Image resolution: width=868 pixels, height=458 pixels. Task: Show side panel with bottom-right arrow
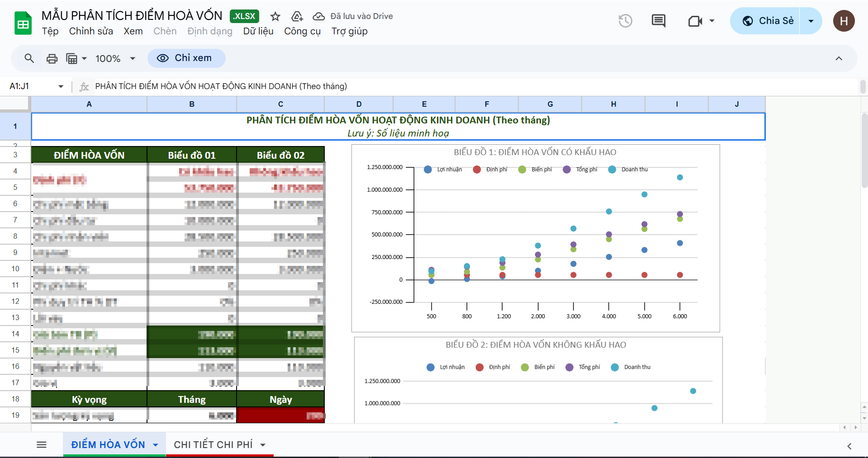(x=849, y=446)
